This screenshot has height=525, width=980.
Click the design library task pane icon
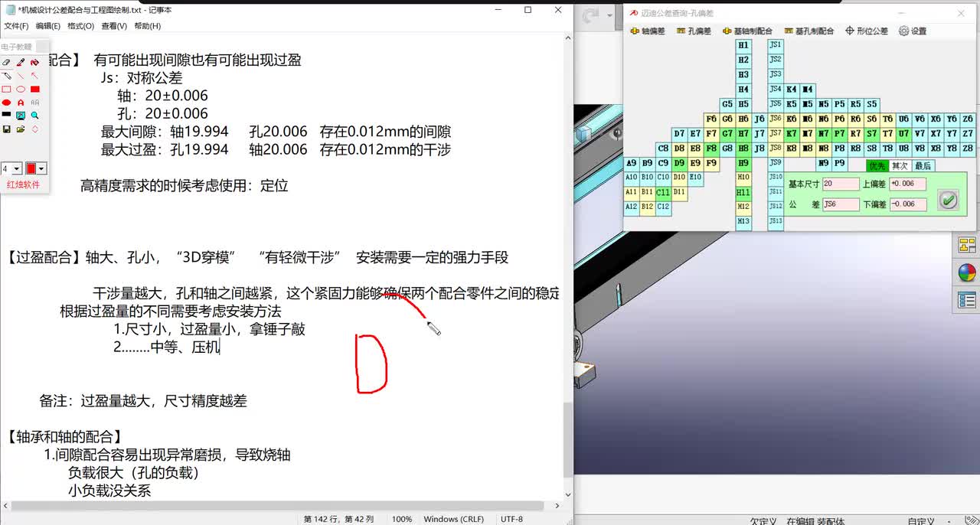967,245
